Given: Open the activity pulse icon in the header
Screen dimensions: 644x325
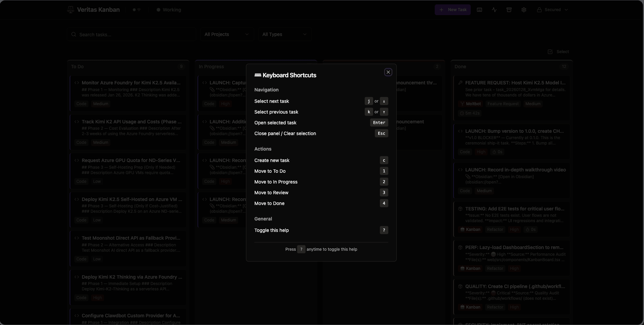Looking at the screenshot, I should point(494,10).
